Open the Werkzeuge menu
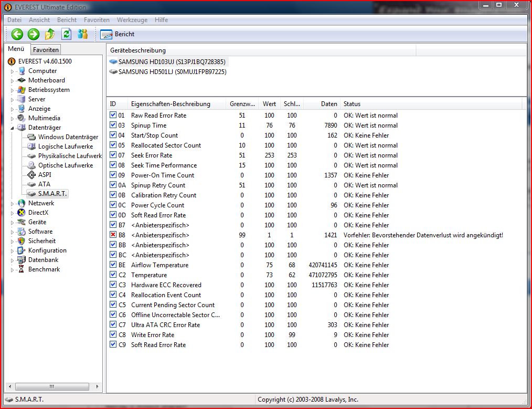This screenshot has width=532, height=409. click(x=132, y=20)
